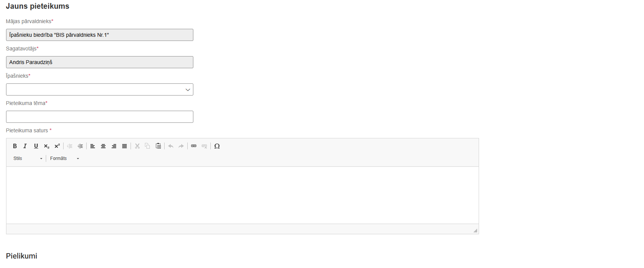Align text to the right

pyautogui.click(x=114, y=146)
